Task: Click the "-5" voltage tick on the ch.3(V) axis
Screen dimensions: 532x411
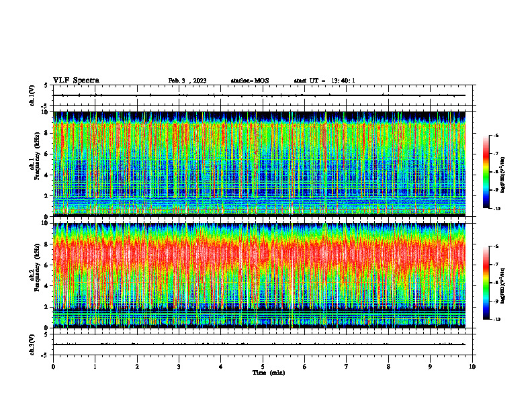Action: tap(44, 355)
